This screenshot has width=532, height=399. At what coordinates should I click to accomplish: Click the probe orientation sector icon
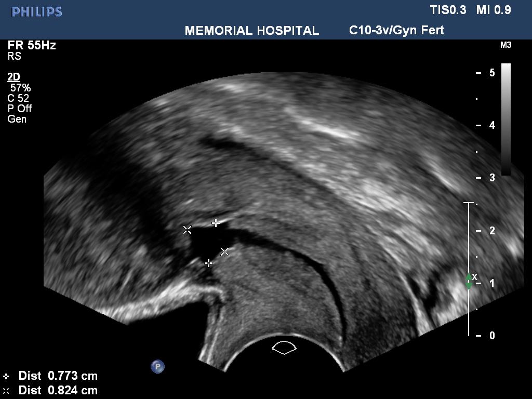click(x=284, y=348)
